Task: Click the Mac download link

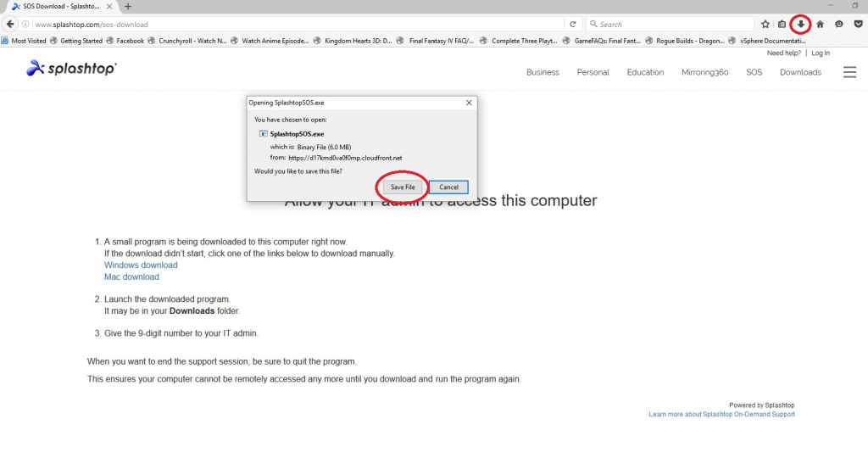Action: [131, 276]
